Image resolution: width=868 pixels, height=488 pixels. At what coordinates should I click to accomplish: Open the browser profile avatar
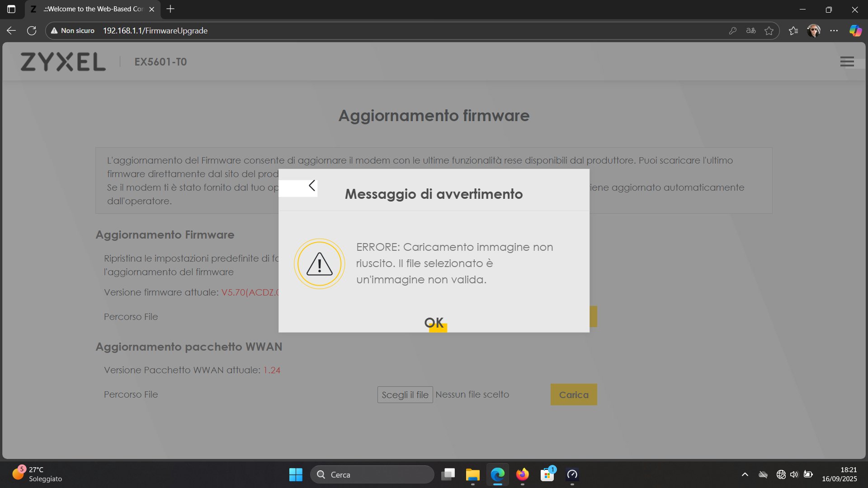pos(814,31)
